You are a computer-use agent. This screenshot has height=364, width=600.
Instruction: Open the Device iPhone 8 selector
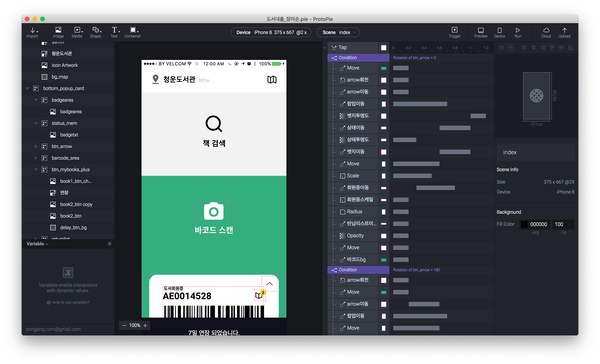[271, 32]
